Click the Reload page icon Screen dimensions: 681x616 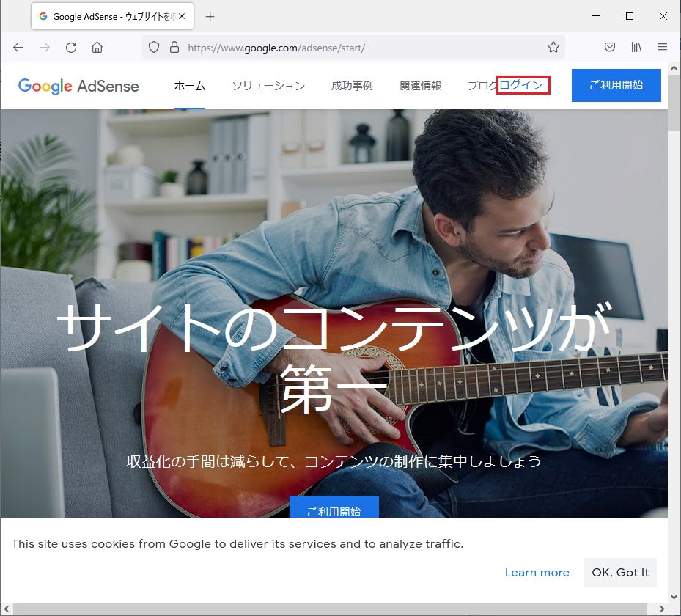71,47
